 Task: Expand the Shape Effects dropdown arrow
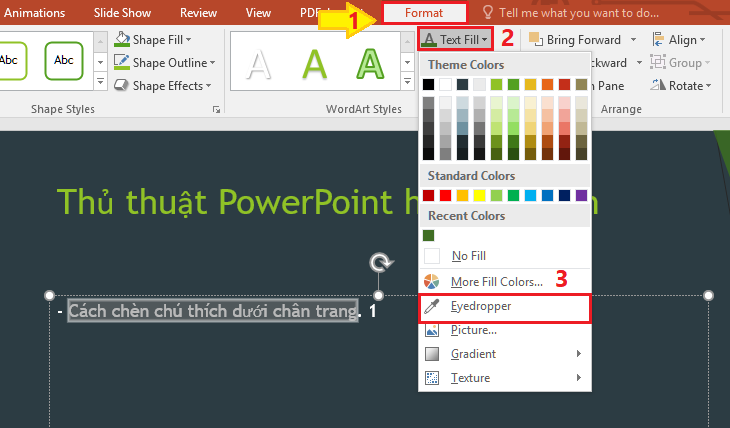click(x=208, y=86)
